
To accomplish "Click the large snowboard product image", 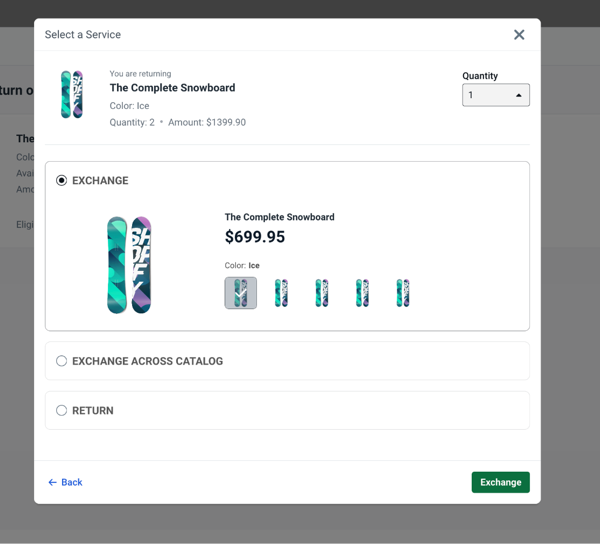I will (x=129, y=265).
